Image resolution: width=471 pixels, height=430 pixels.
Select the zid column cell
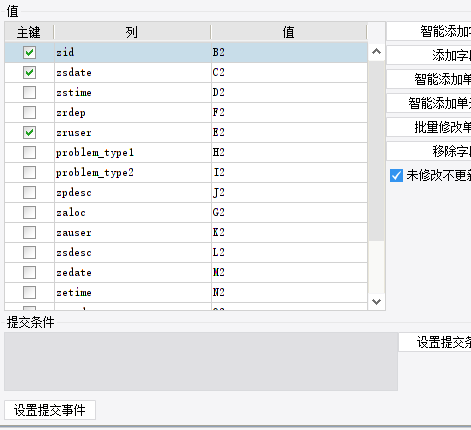(x=133, y=52)
